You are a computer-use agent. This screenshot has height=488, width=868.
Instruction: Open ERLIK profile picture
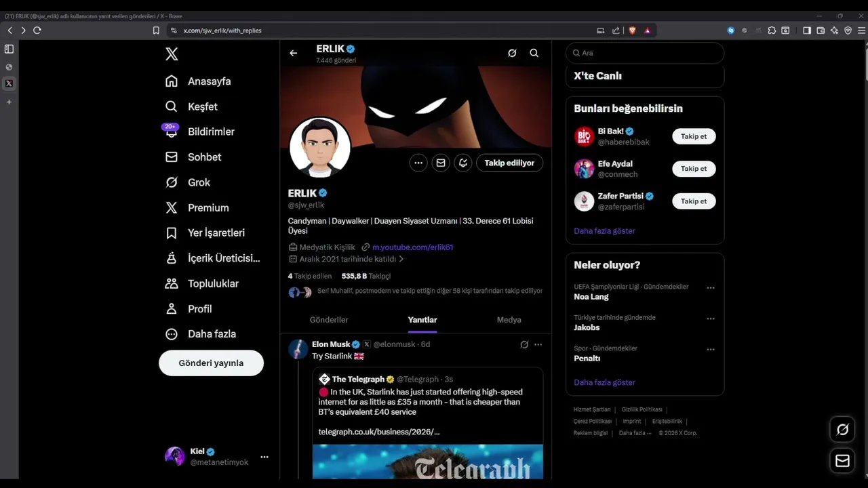(x=320, y=147)
